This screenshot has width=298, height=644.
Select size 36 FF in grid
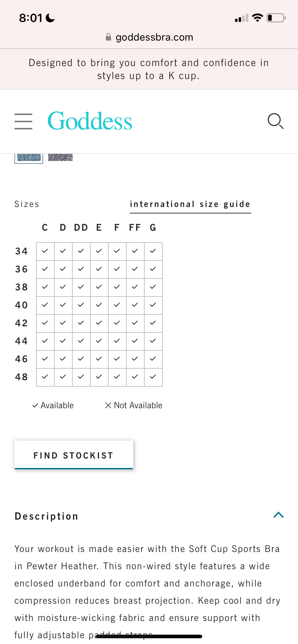pos(135,270)
